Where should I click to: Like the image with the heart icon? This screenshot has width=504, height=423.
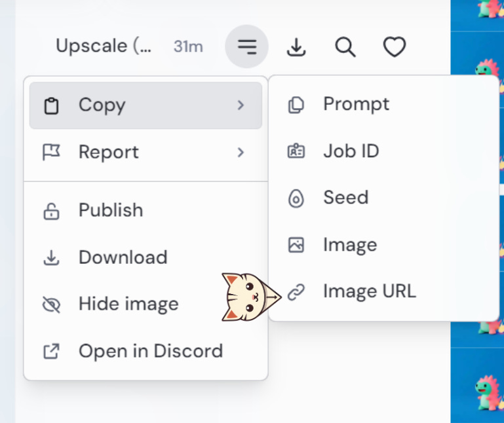click(395, 47)
